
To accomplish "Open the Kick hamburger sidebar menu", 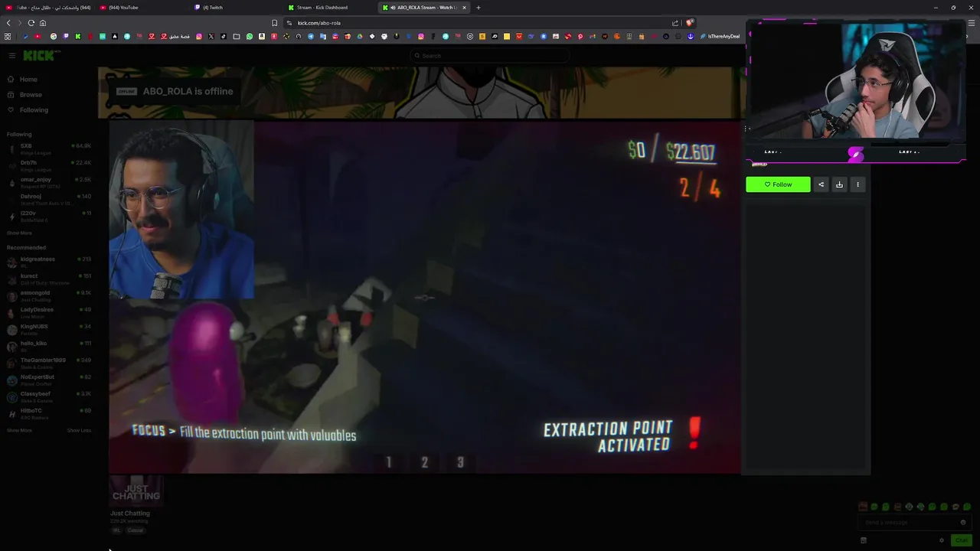I will click(11, 56).
